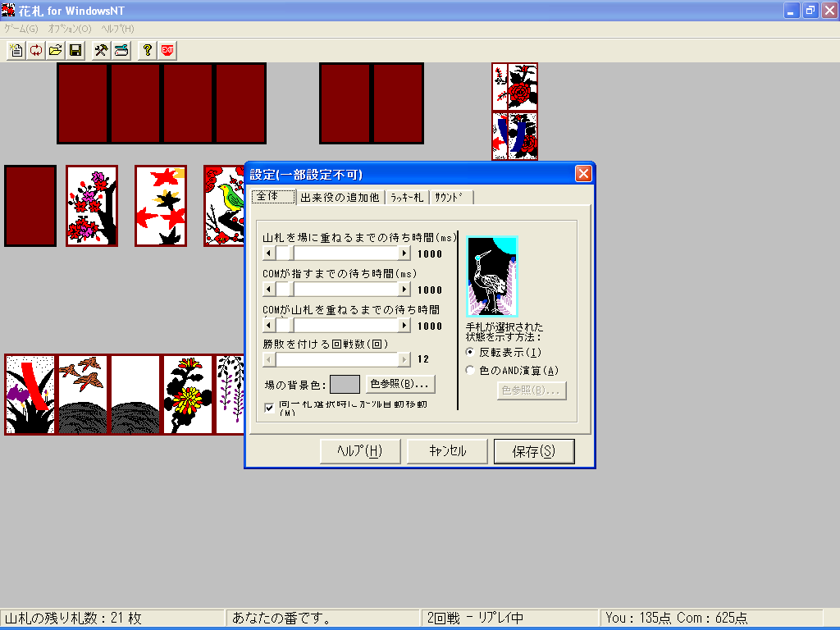Click right arrow of 山札 wait time slider
Viewport: 840px width, 630px height.
click(404, 253)
